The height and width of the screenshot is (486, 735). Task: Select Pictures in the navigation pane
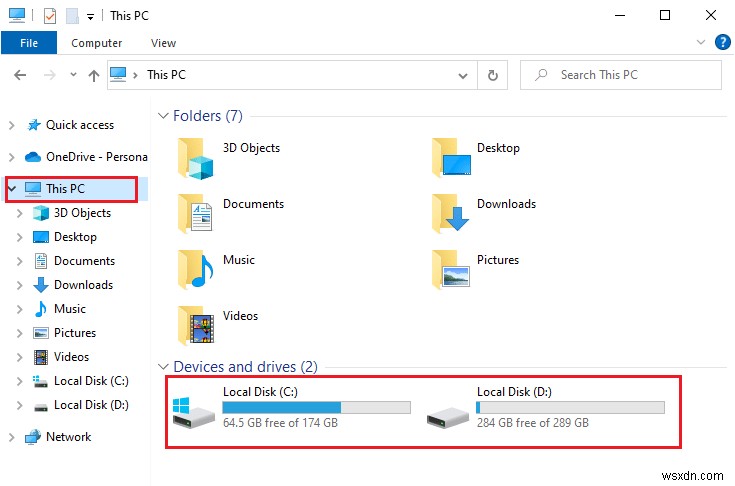[x=75, y=333]
